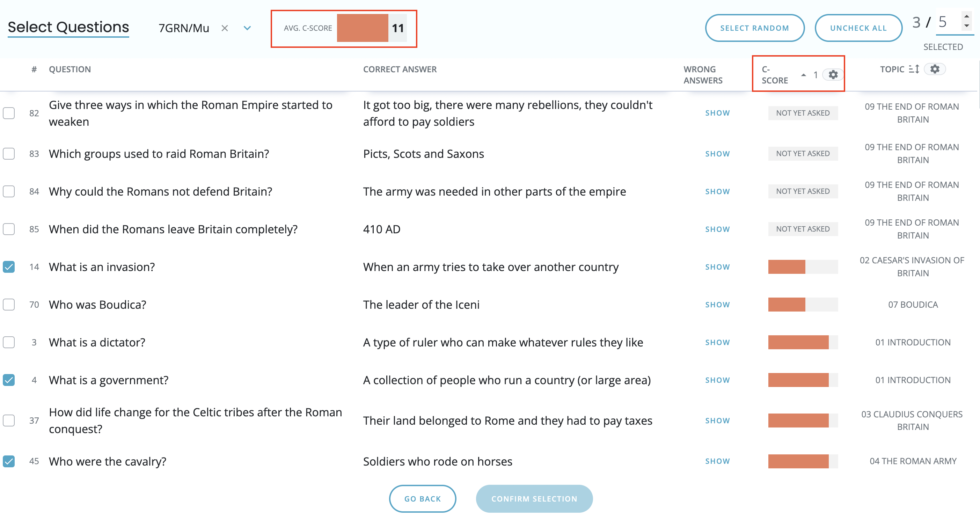Check question 82 about Roman Empire weakening
The width and height of the screenshot is (980, 519).
[9, 113]
